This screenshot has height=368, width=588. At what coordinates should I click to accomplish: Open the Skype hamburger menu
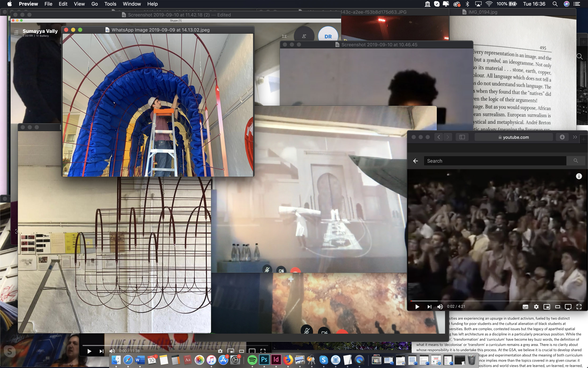pos(16,32)
